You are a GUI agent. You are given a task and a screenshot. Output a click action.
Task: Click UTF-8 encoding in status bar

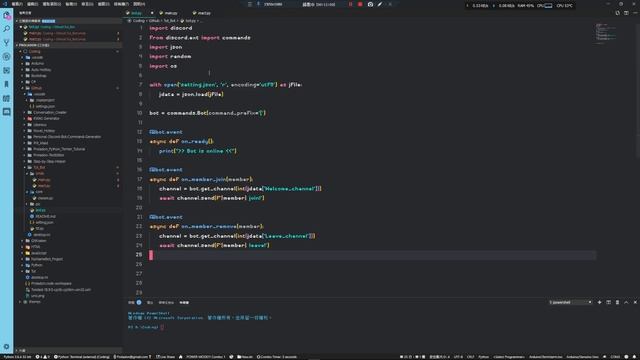point(458,357)
